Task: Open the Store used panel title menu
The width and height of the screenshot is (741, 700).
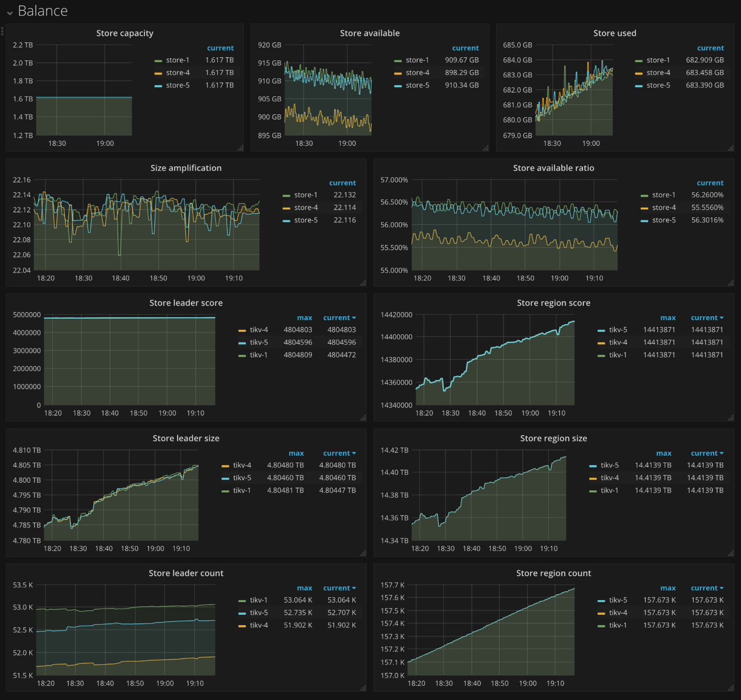Action: click(x=614, y=33)
